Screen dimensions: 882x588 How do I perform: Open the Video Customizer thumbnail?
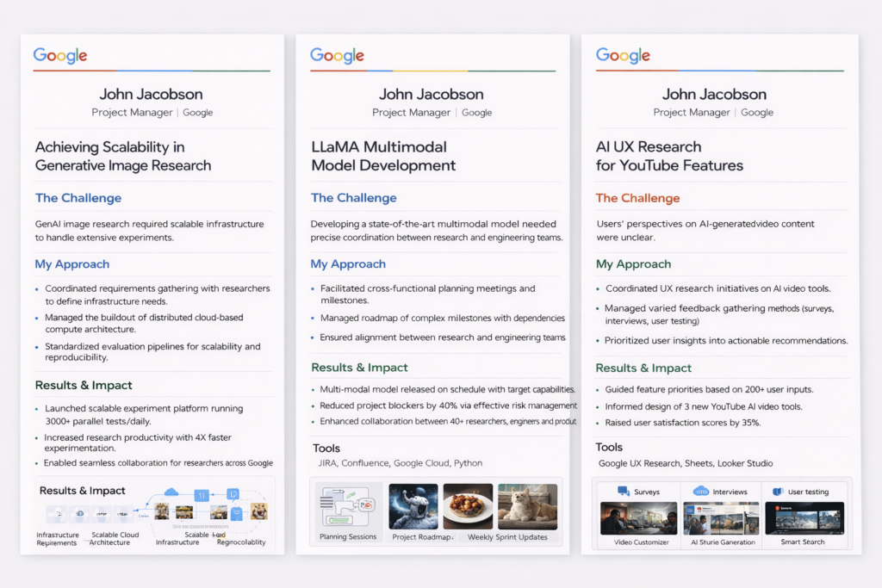(x=638, y=518)
